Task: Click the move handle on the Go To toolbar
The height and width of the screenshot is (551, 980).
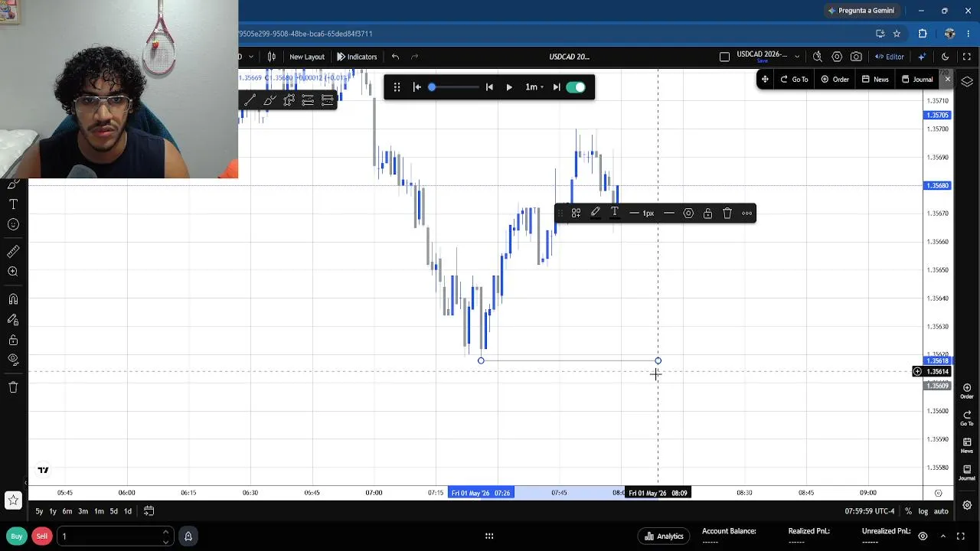Action: tap(765, 80)
